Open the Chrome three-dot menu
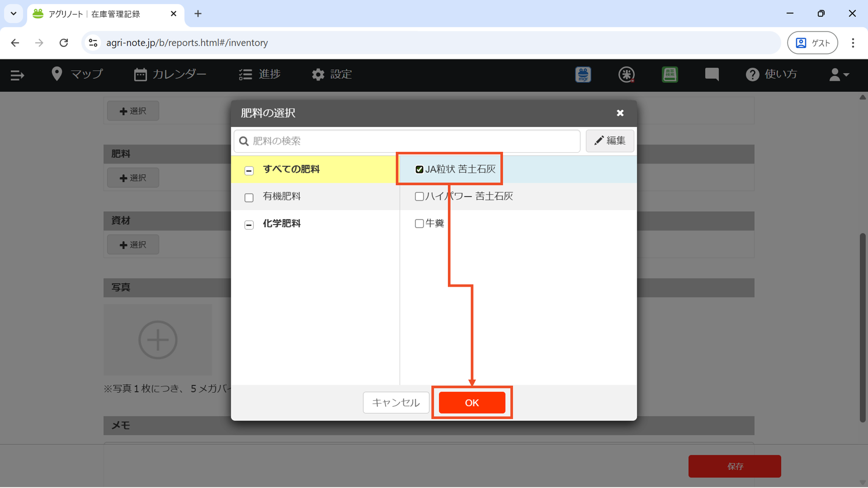The width and height of the screenshot is (868, 488). (853, 43)
